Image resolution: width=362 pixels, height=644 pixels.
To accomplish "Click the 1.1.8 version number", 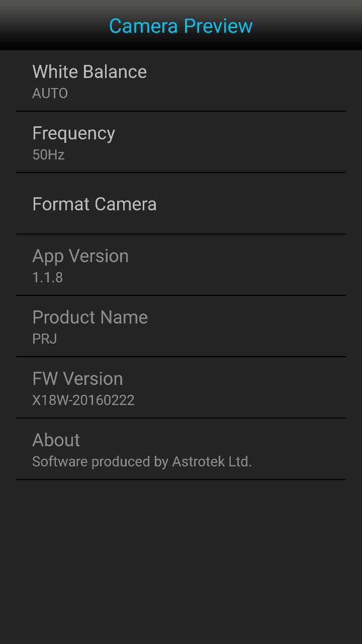I will [47, 278].
